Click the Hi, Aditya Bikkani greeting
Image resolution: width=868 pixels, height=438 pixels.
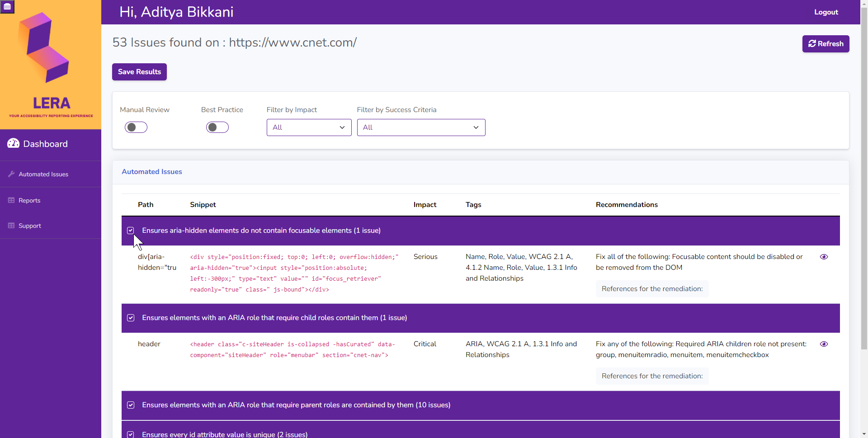pyautogui.click(x=176, y=12)
